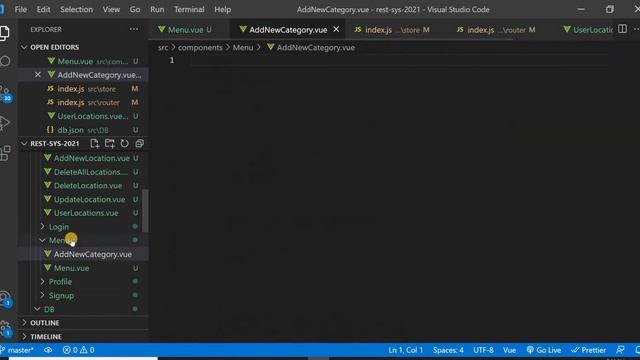Open the Accounts icon in activity bar
Image resolution: width=640 pixels, height=360 pixels.
pos(5,299)
